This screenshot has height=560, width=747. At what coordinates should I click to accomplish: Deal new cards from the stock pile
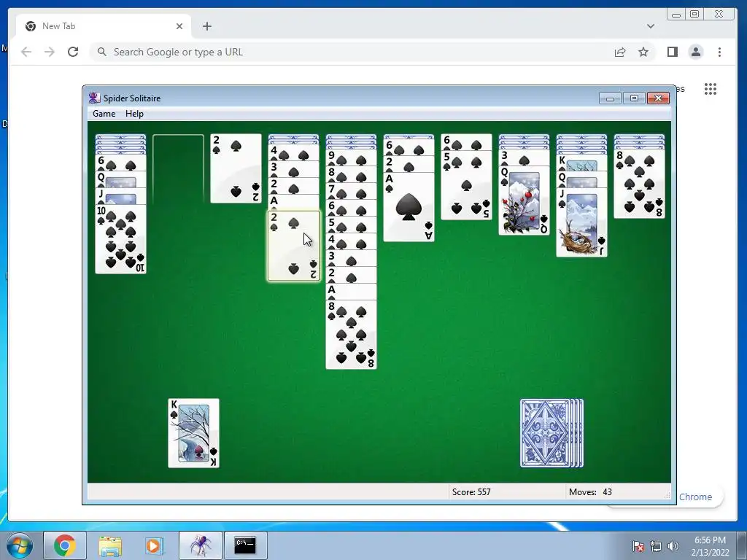[551, 433]
